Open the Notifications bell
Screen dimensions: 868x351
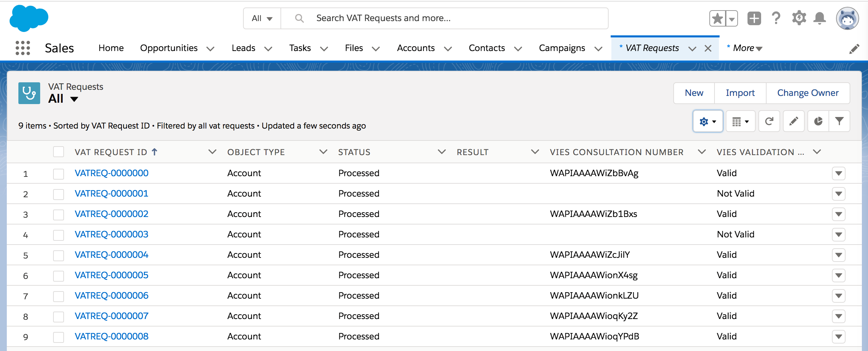(x=820, y=18)
